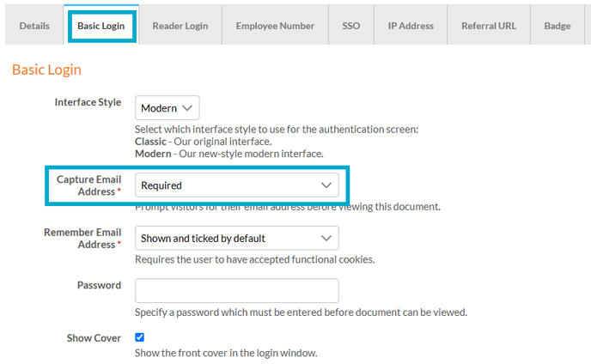The width and height of the screenshot is (591, 364).
Task: Click the Capture Email Address label
Action: (88, 185)
